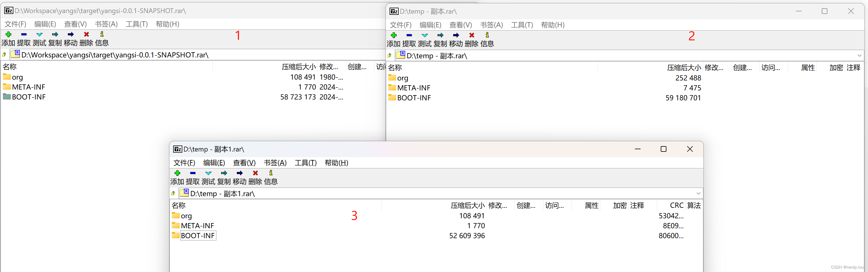Minimize the temp - 副本.rar window
The image size is (868, 272).
pos(798,11)
